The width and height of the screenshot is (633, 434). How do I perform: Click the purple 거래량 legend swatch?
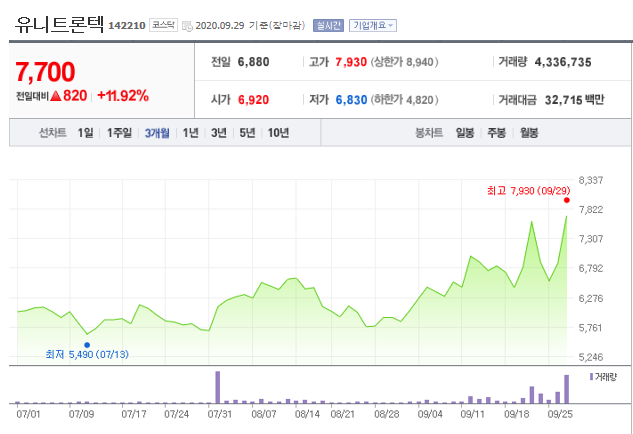coord(591,377)
